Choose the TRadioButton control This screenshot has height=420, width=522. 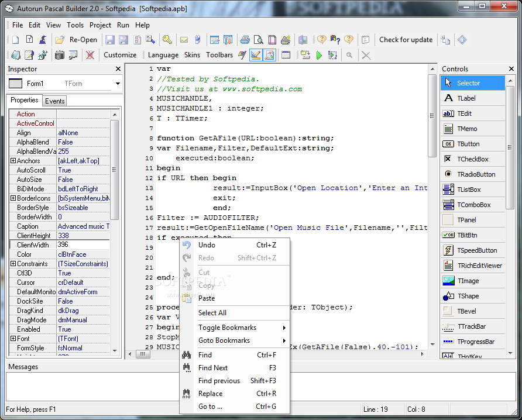(x=473, y=174)
